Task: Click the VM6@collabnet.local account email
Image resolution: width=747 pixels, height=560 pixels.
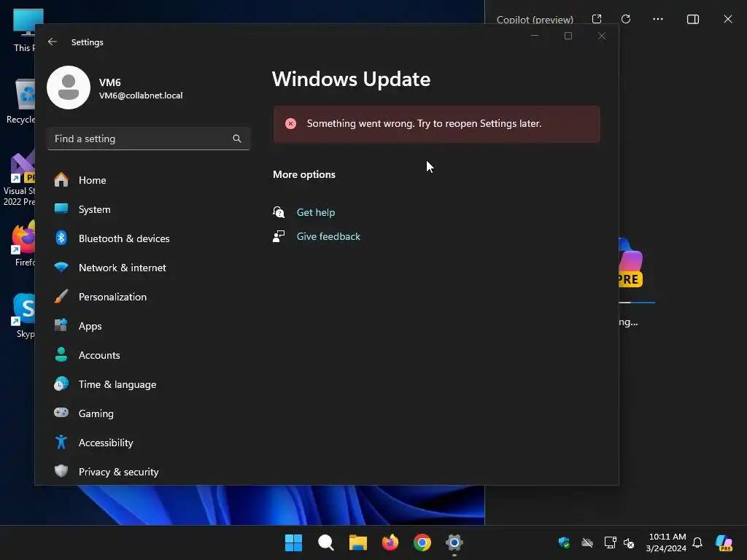Action: [141, 96]
